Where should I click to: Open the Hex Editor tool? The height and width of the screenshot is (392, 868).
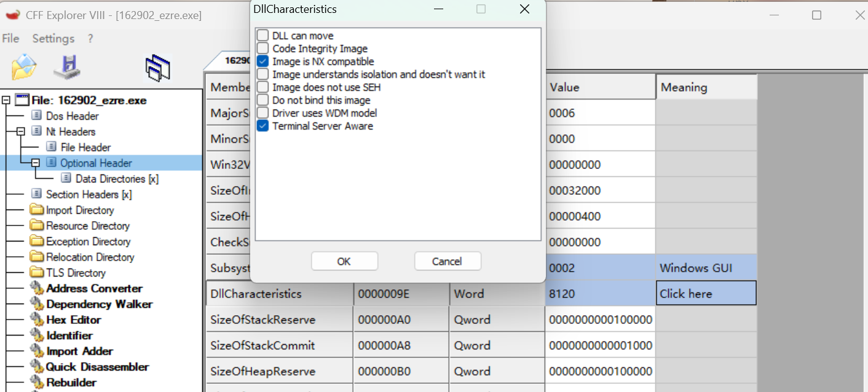[x=73, y=319]
